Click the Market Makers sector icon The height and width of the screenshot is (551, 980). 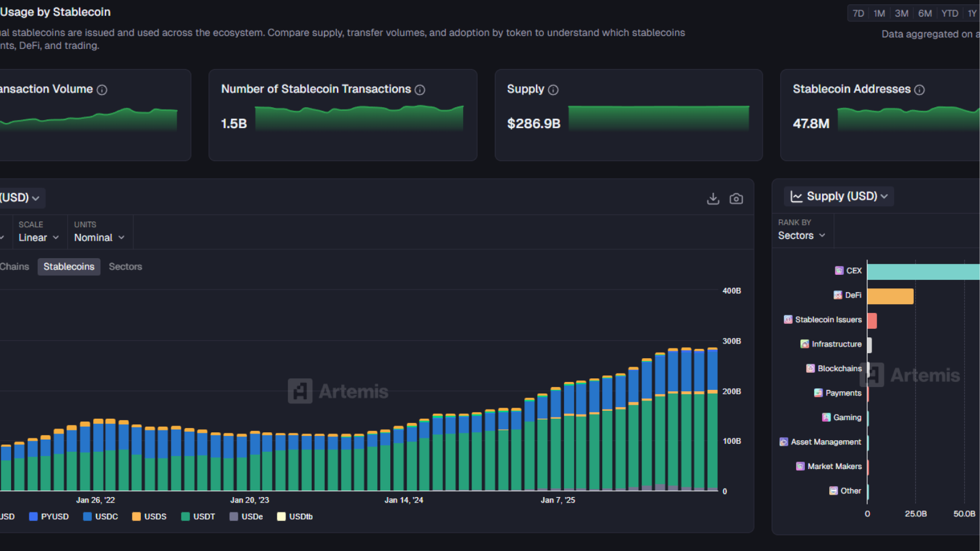(x=800, y=467)
